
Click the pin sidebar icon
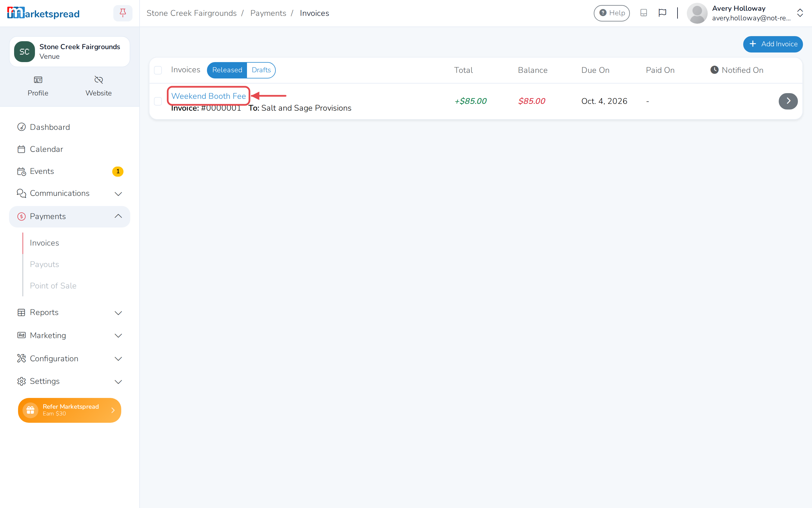click(123, 13)
